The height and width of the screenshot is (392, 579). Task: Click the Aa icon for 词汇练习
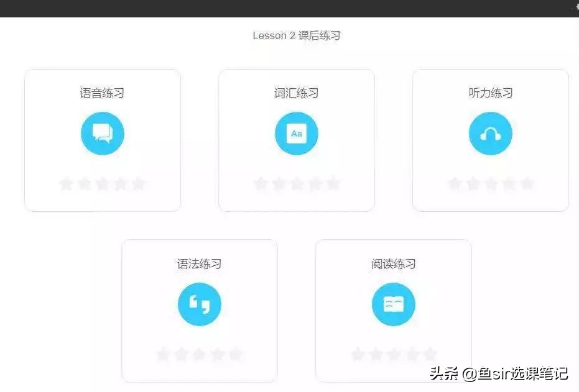297,133
